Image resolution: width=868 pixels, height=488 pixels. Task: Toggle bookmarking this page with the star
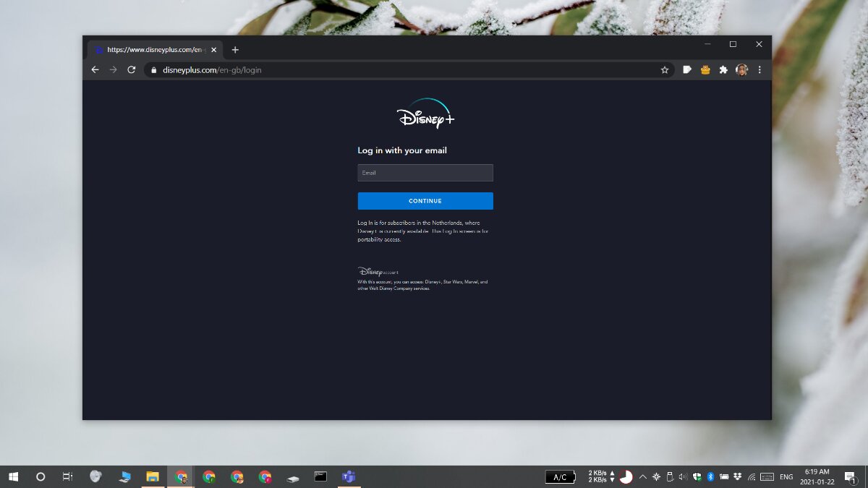[665, 69]
